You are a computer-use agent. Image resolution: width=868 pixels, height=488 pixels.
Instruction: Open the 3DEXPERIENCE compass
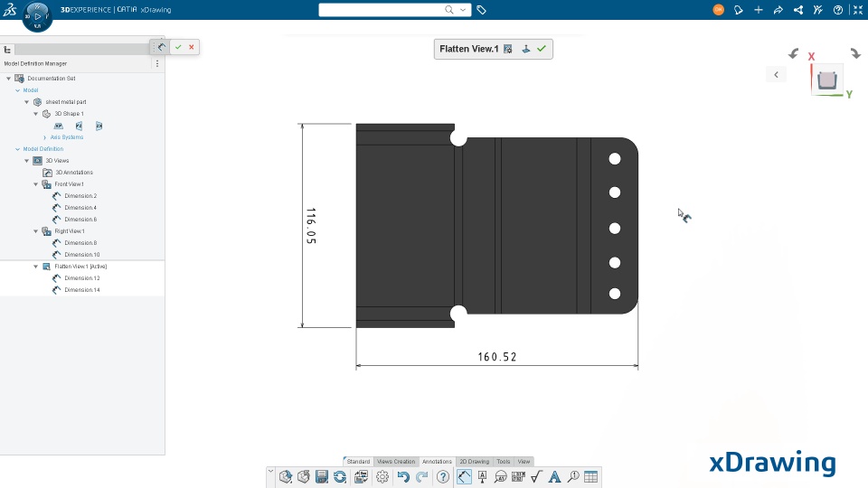37,16
